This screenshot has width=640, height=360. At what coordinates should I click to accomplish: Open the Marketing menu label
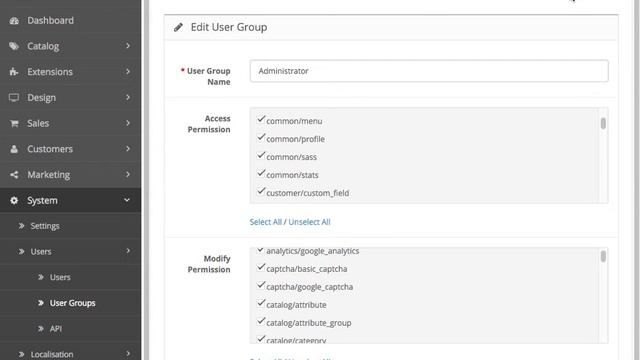pyautogui.click(x=49, y=175)
